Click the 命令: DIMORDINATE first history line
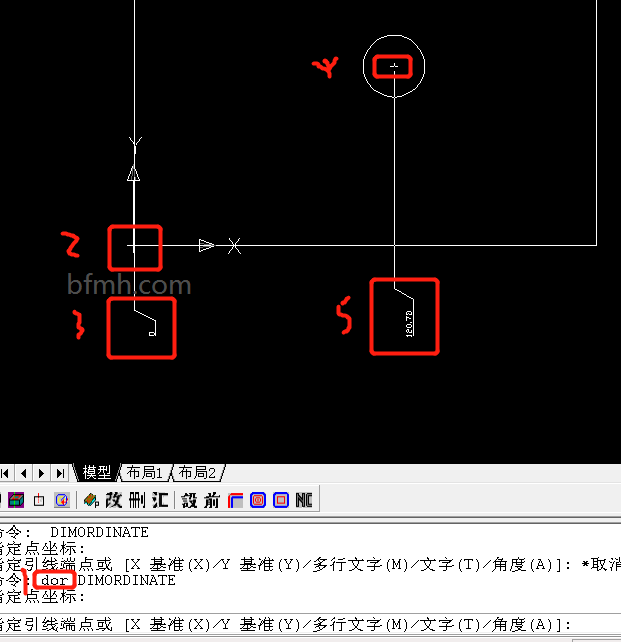The width and height of the screenshot is (621, 642). click(75, 532)
